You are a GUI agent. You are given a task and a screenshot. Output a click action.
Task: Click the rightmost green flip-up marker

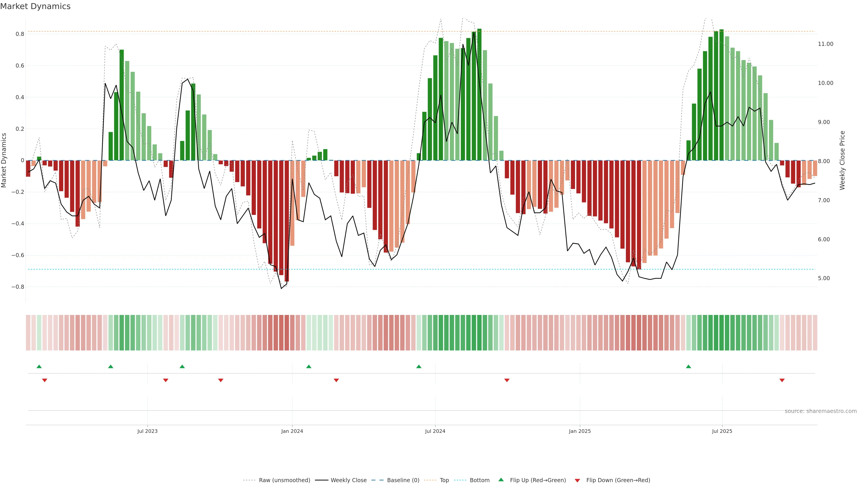[688, 366]
